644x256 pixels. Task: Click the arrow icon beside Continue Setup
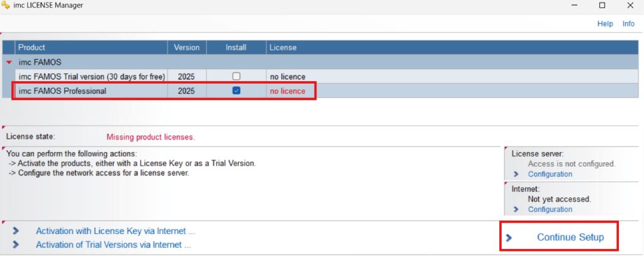tap(509, 238)
